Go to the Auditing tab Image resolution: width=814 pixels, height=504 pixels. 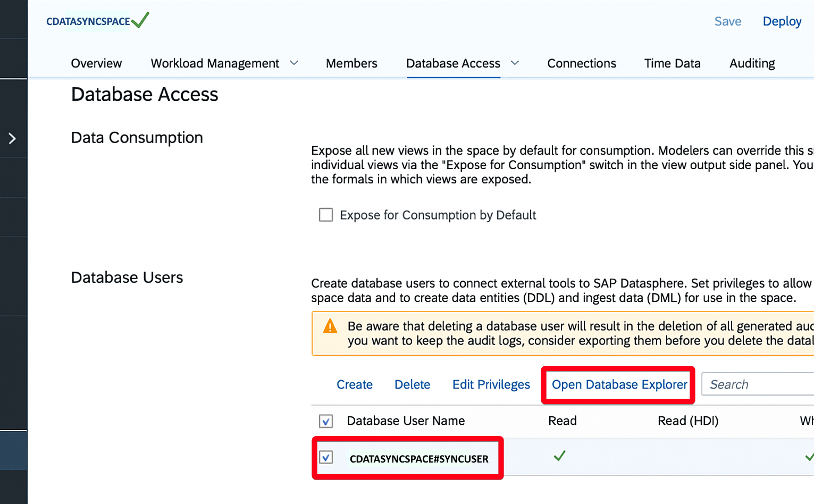[751, 63]
